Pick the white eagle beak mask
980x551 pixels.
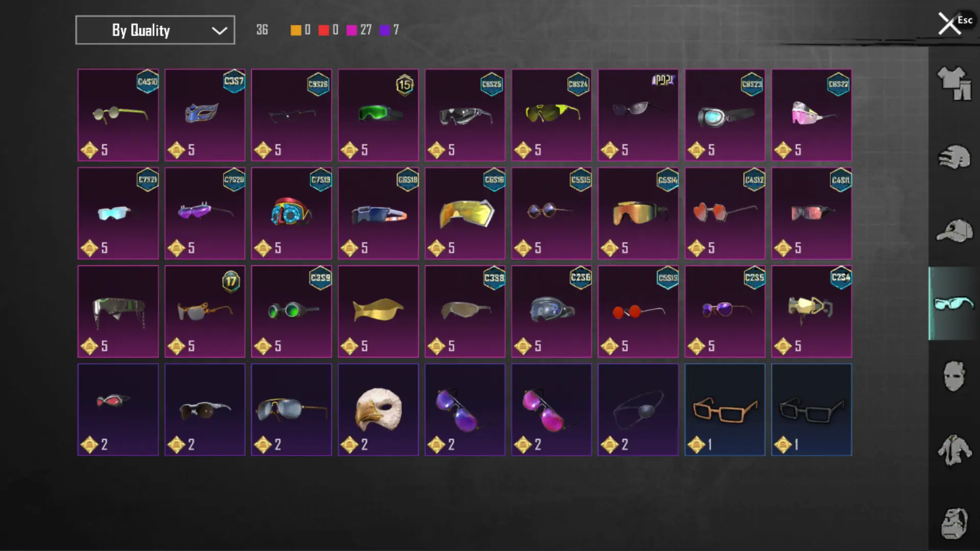tap(378, 410)
